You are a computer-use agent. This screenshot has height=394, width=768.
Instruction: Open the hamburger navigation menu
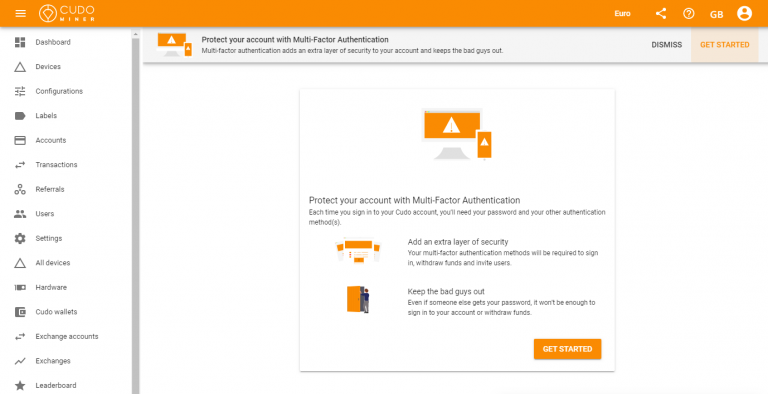click(21, 13)
